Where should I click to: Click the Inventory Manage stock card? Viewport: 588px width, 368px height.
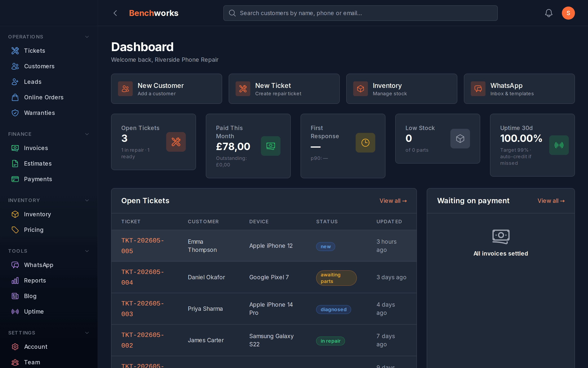point(402,89)
